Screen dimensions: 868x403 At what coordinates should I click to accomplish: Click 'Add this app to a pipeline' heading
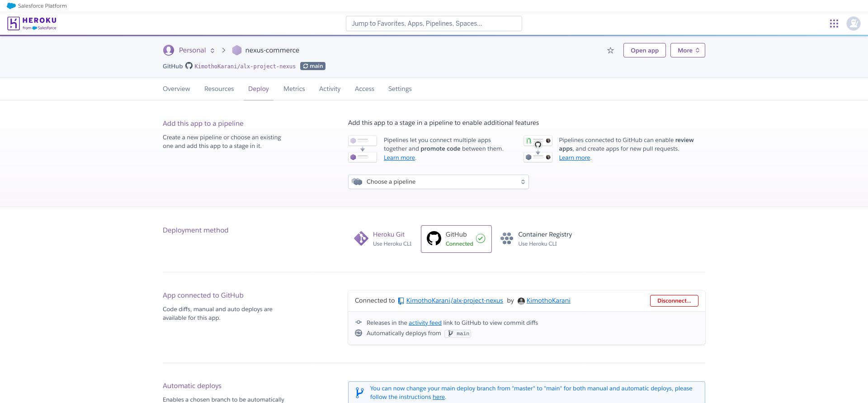point(203,123)
